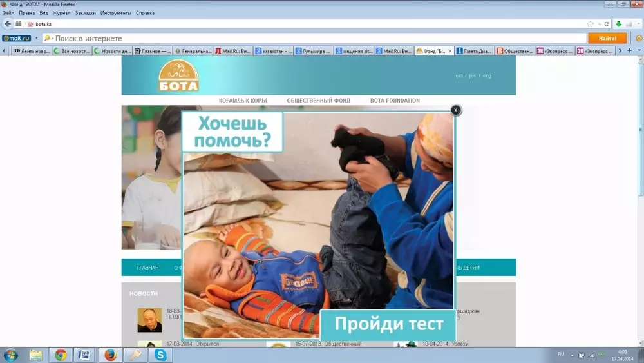Expand the address bar history dropdown

click(599, 24)
